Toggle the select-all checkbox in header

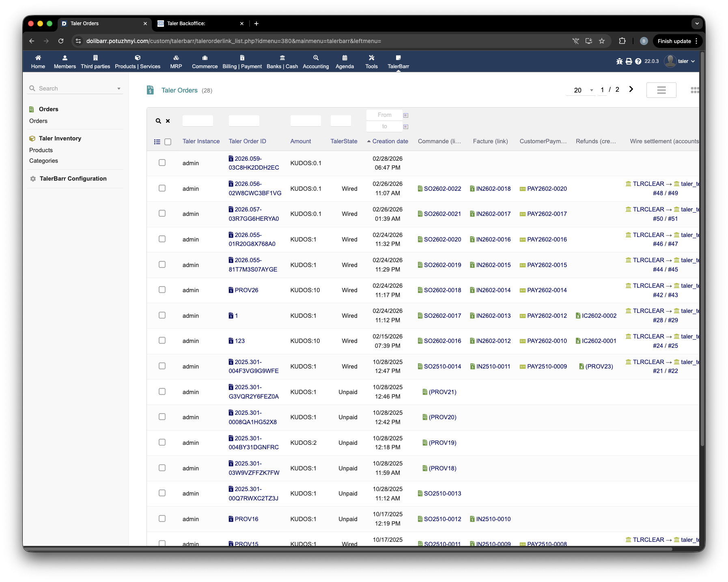pos(168,142)
